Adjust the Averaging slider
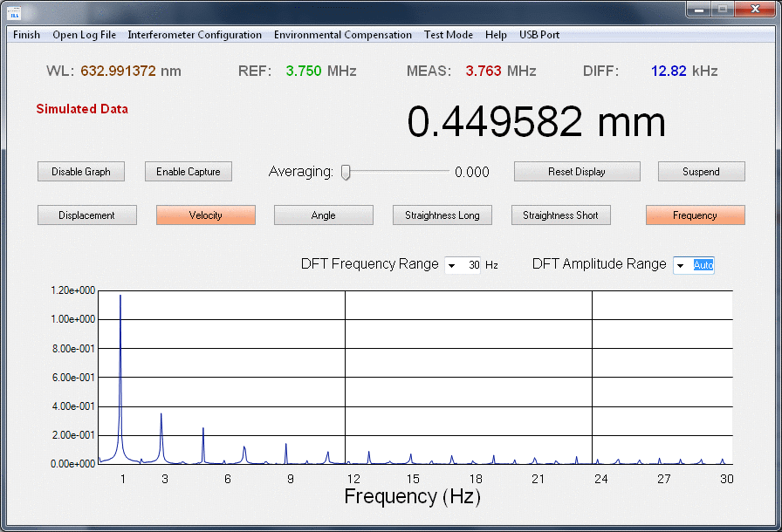This screenshot has height=532, width=782. point(346,172)
